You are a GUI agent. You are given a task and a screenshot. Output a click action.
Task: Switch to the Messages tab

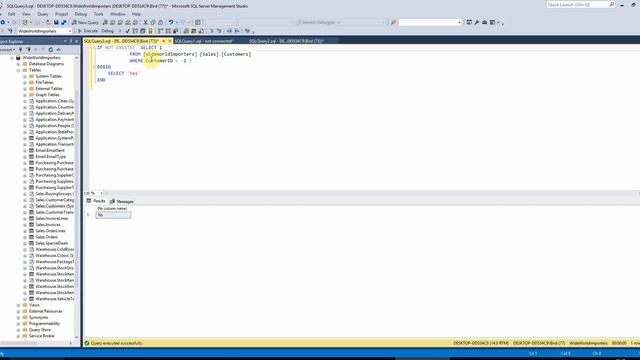tap(122, 201)
